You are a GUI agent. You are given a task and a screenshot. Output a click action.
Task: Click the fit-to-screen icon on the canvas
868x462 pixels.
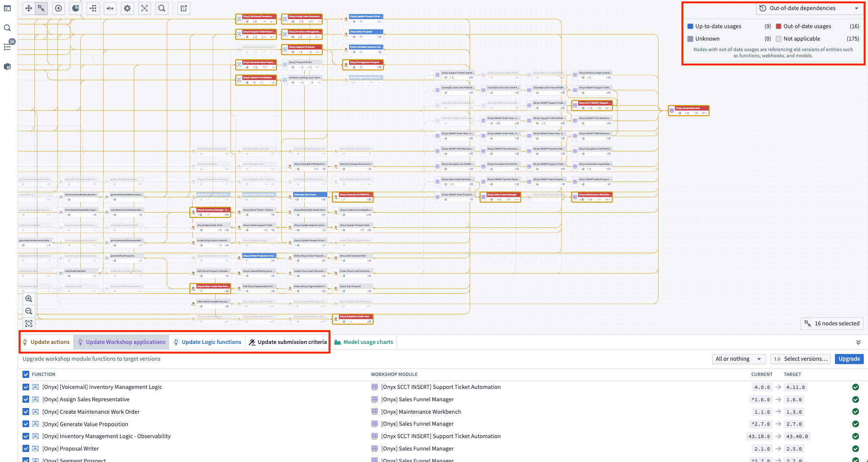click(x=29, y=323)
